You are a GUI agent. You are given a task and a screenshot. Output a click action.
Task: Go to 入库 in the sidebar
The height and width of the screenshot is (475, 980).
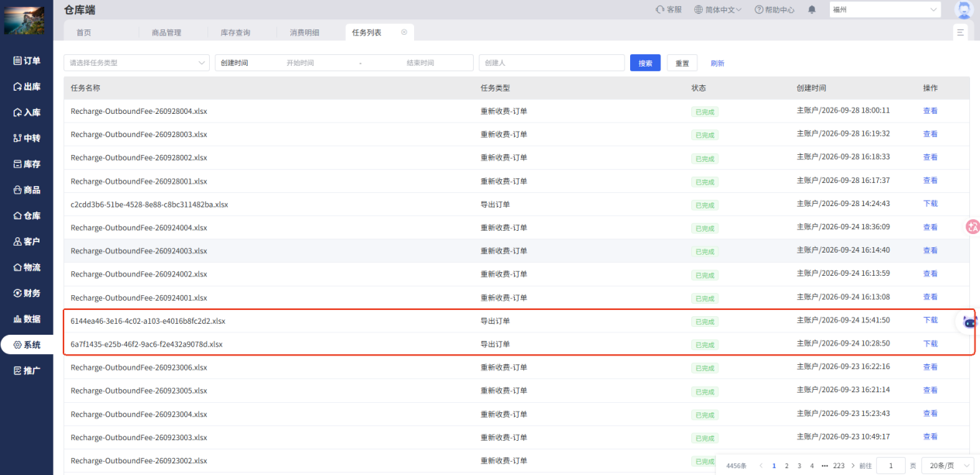pos(26,112)
